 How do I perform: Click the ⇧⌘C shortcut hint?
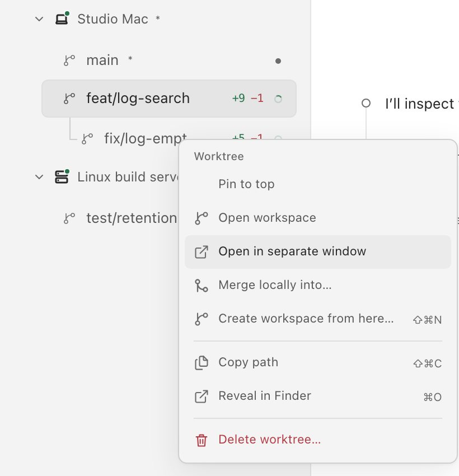[428, 363]
